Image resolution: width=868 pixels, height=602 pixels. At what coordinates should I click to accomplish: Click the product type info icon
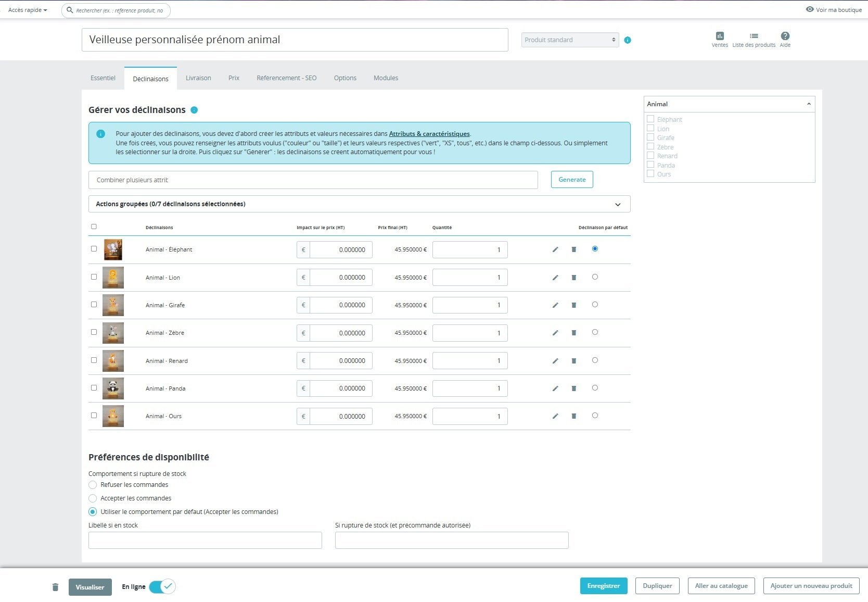628,40
